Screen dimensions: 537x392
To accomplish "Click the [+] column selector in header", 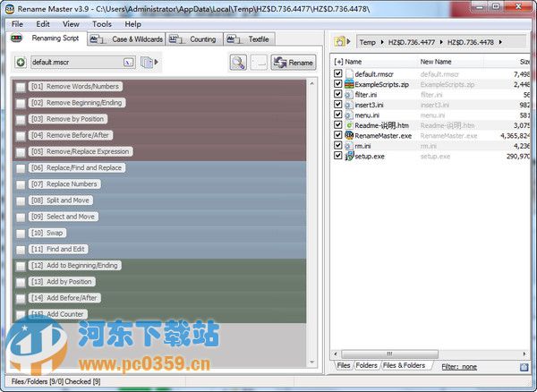I will (x=338, y=62).
